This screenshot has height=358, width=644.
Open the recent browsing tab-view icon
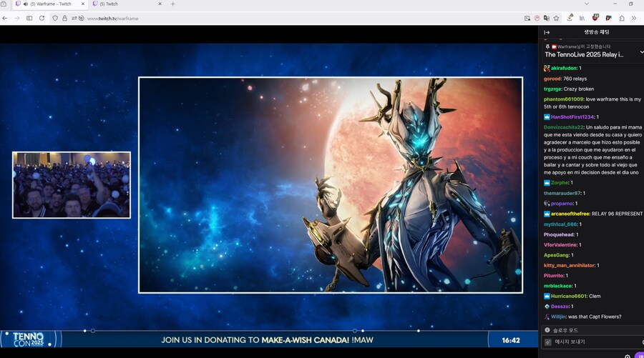[4, 4]
